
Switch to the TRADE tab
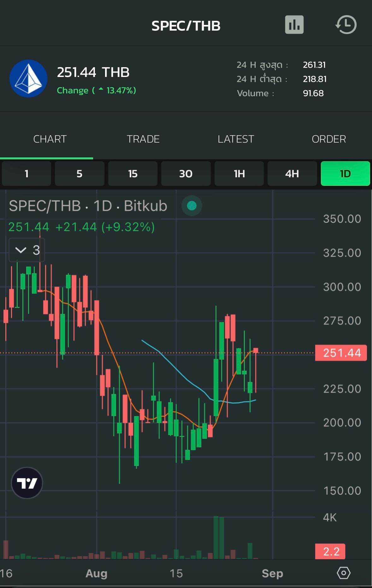[x=143, y=139]
